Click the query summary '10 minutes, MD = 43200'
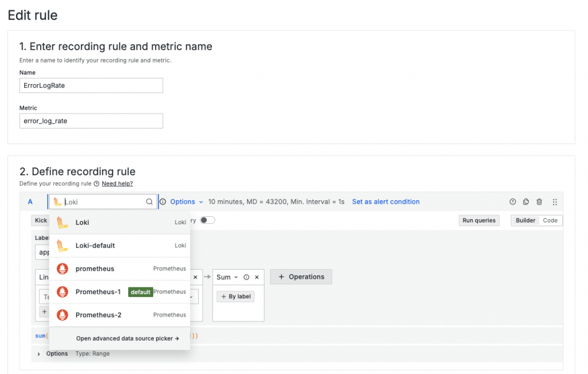Screen dimensions: 588x374 (x=276, y=201)
